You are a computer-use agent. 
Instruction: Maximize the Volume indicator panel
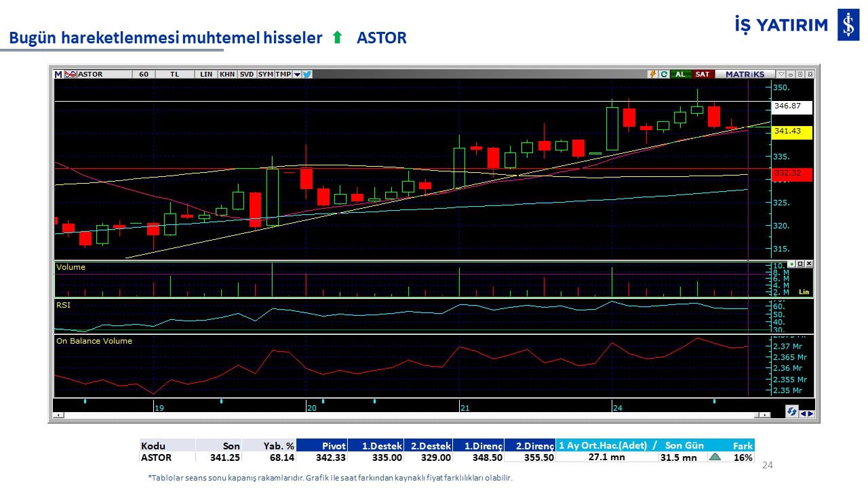[x=800, y=264]
